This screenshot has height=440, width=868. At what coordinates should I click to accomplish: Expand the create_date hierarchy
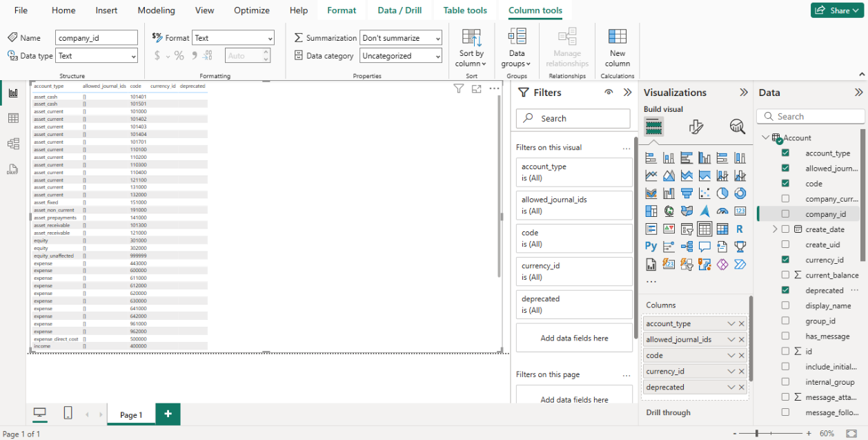pyautogui.click(x=774, y=229)
